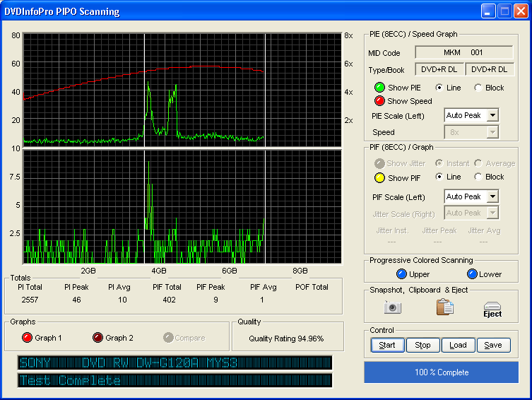Open the PIE Scale dropdown
This screenshot has width=532, height=400.
[x=492, y=115]
